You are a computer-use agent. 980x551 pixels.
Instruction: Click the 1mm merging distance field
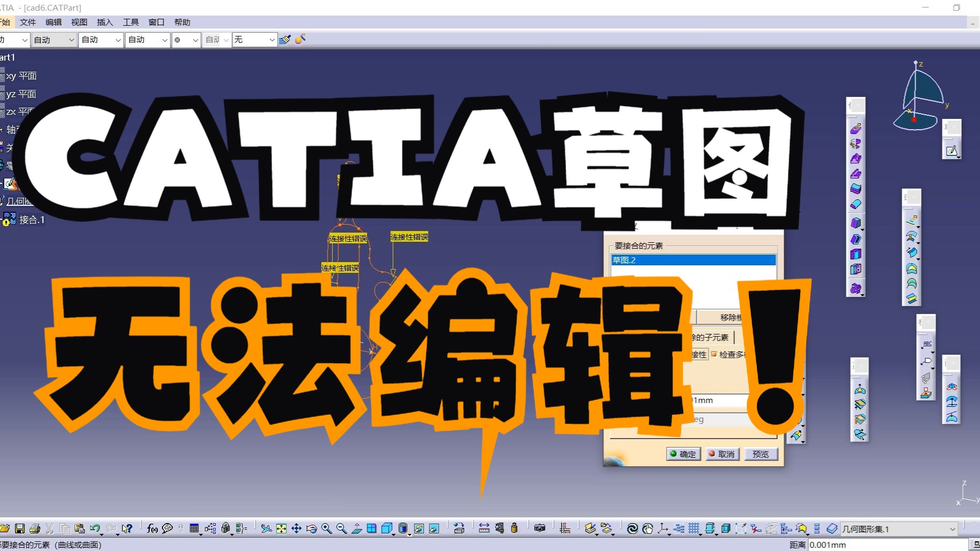tap(721, 400)
